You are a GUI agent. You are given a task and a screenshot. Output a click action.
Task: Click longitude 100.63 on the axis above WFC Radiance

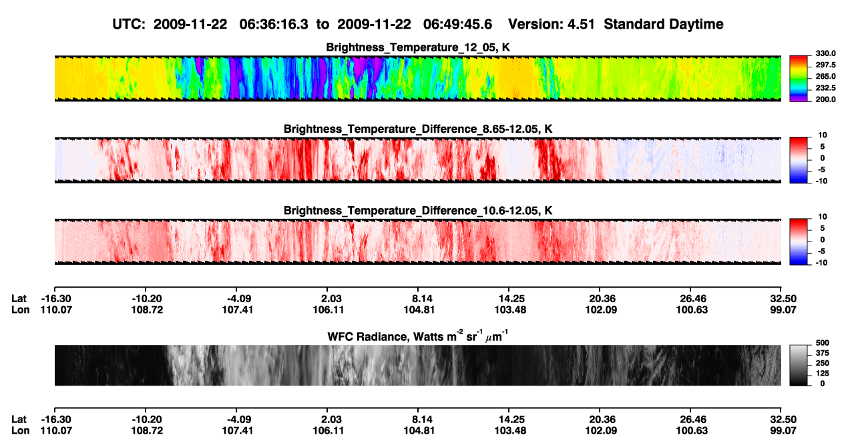(690, 310)
